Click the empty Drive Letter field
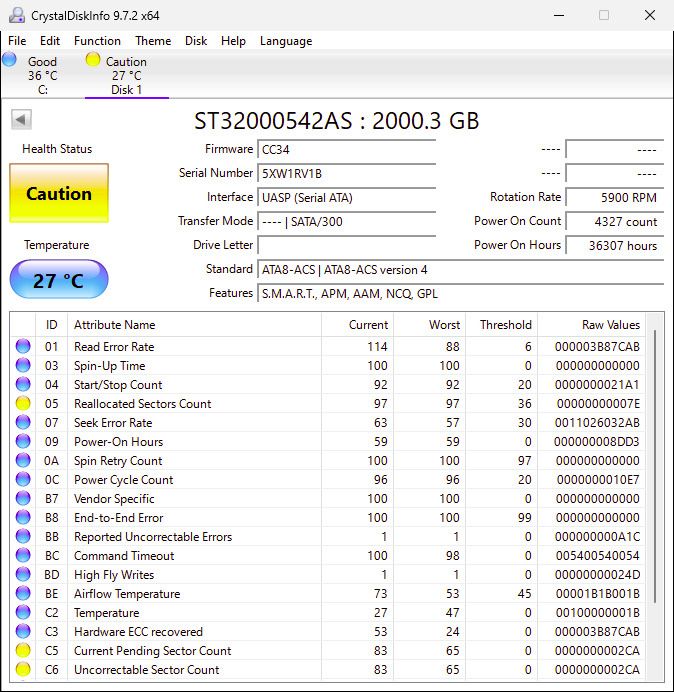Viewport: 674px width, 692px height. (346, 245)
